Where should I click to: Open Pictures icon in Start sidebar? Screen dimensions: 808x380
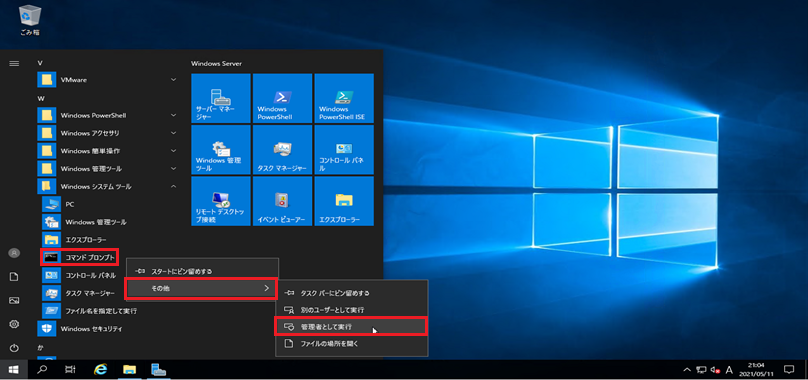click(x=14, y=301)
